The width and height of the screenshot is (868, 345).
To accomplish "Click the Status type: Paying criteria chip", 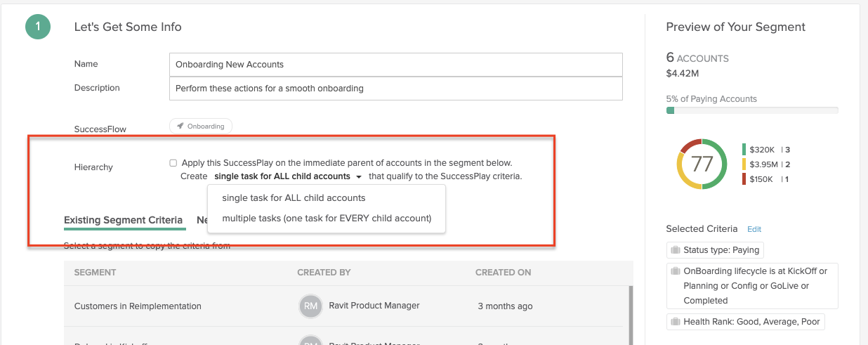I will (715, 249).
